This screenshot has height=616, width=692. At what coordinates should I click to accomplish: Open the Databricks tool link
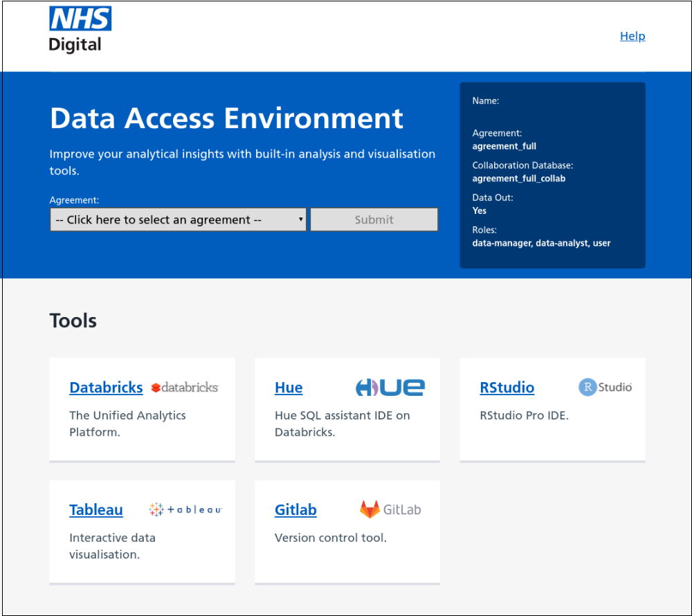click(x=106, y=388)
